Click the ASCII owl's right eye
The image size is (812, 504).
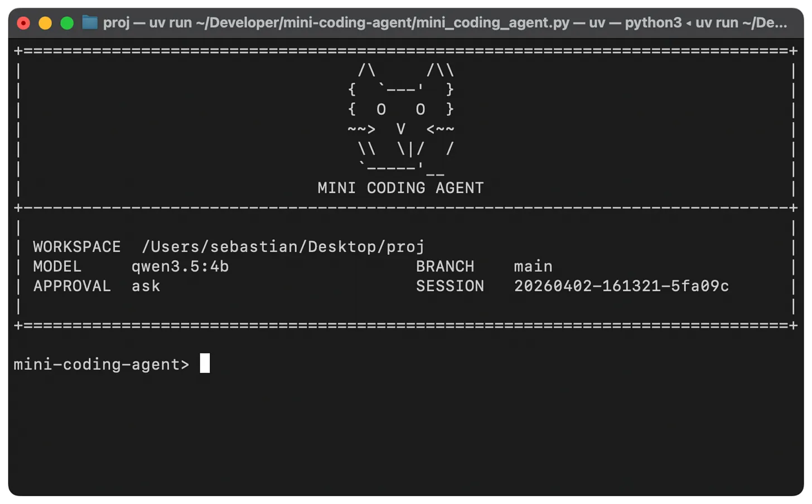(420, 109)
